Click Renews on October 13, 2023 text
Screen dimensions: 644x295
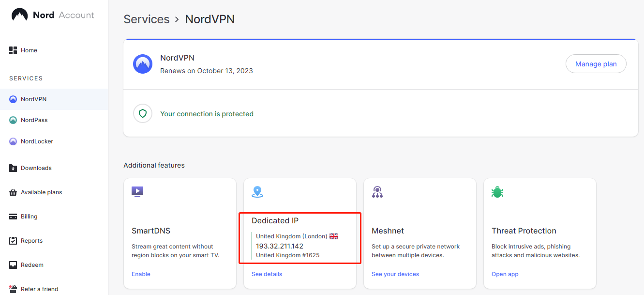point(207,71)
